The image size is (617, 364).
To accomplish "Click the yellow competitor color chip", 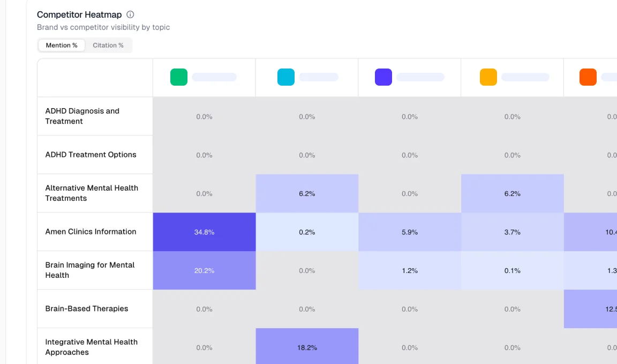I will point(488,77).
